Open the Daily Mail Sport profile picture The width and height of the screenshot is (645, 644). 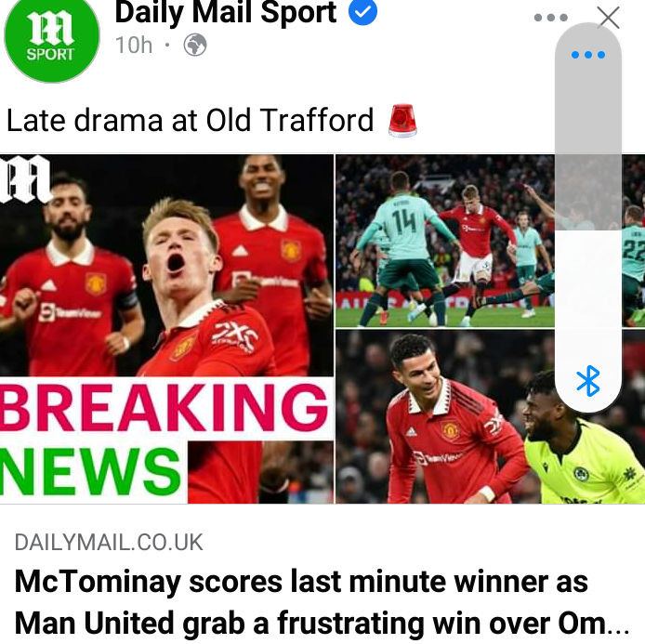tap(52, 36)
